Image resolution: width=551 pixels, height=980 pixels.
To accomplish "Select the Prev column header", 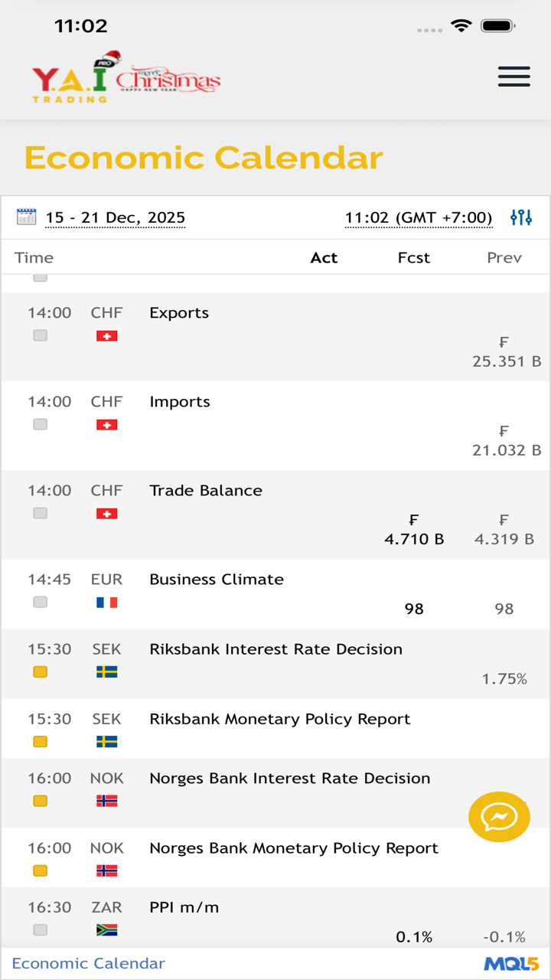I will pyautogui.click(x=504, y=258).
